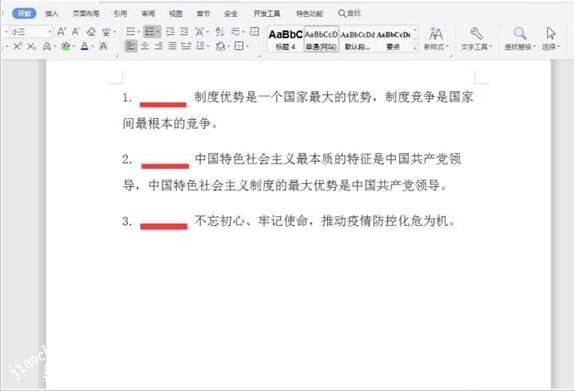
Task: Click the increase indent icon
Action: [184, 32]
